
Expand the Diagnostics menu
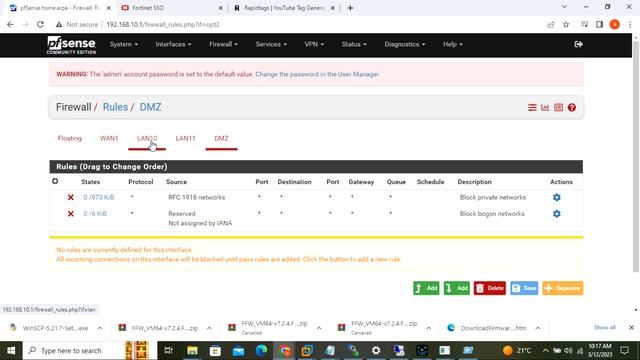tap(404, 44)
